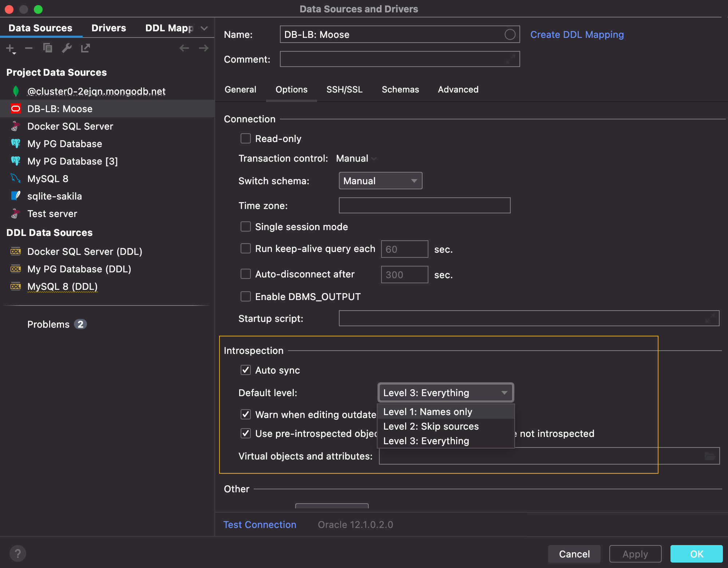Image resolution: width=728 pixels, height=568 pixels.
Task: Select the MySQL 8 data source
Action: pyautogui.click(x=48, y=179)
